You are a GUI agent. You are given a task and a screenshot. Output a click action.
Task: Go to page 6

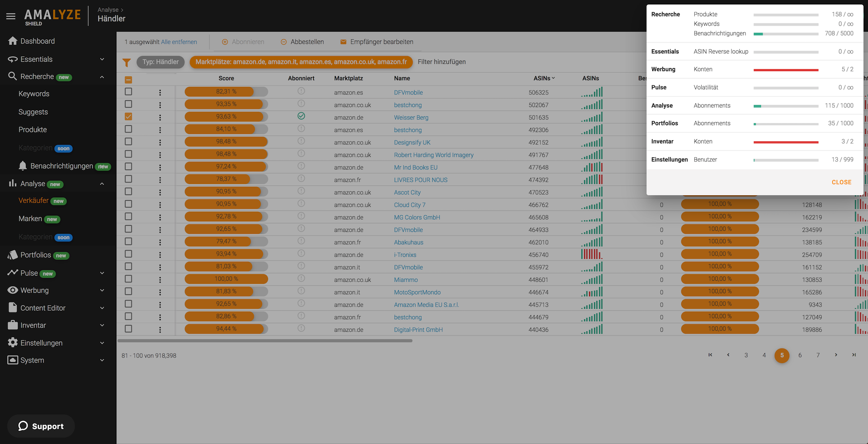tap(800, 355)
